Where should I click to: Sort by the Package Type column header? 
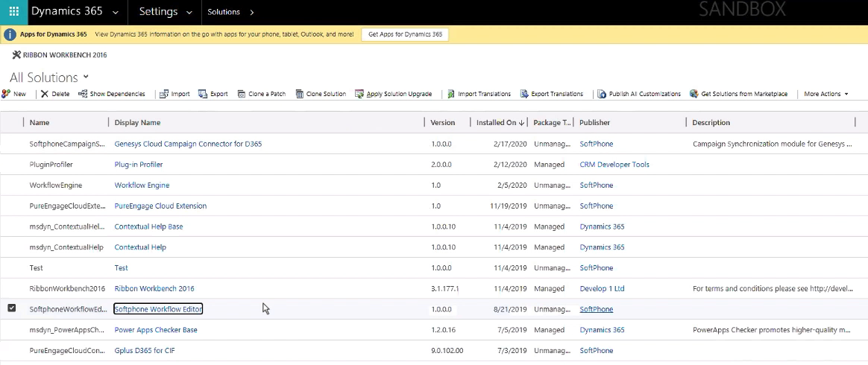tap(551, 123)
